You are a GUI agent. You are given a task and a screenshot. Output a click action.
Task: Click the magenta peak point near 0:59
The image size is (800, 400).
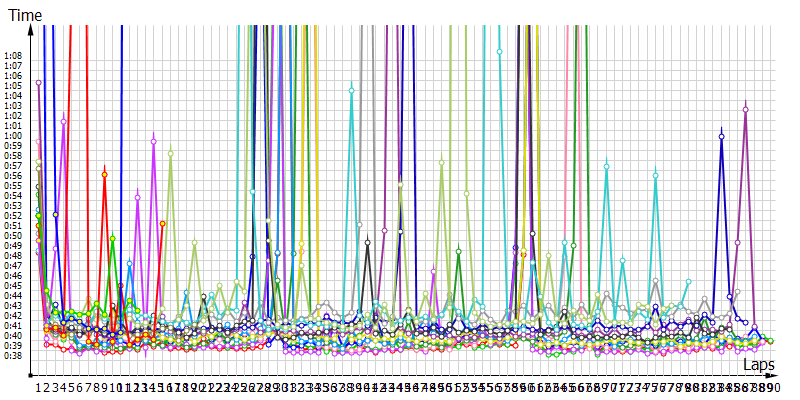click(153, 141)
